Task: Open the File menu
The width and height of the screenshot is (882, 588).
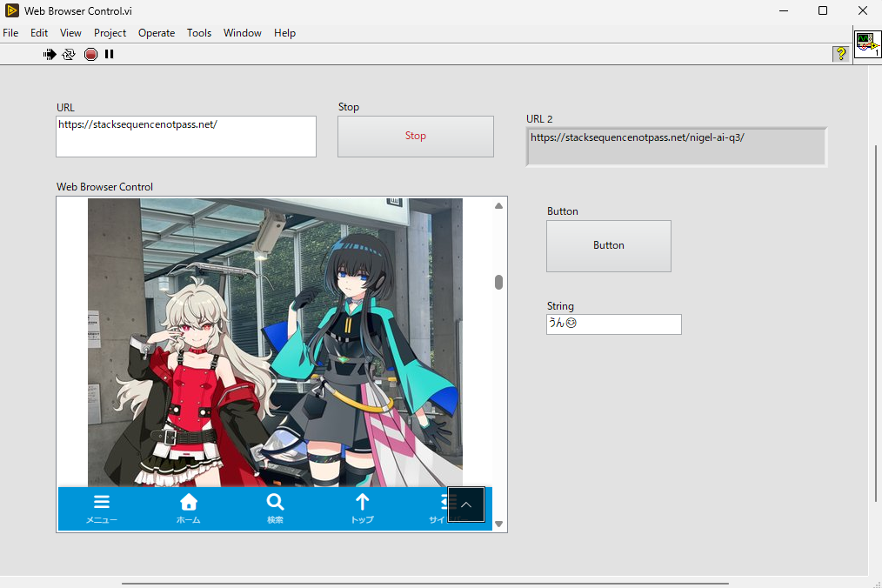Action: coord(10,33)
